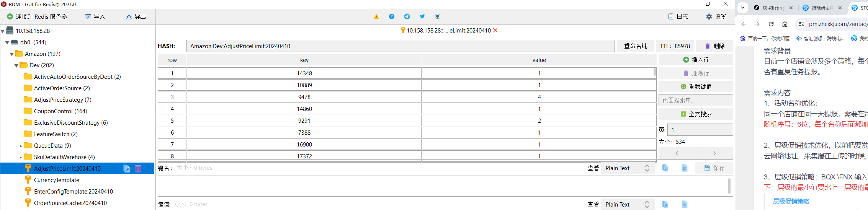The image size is (868, 210).
Task: Open 层级促销策略 link in browser page
Action: [791, 202]
